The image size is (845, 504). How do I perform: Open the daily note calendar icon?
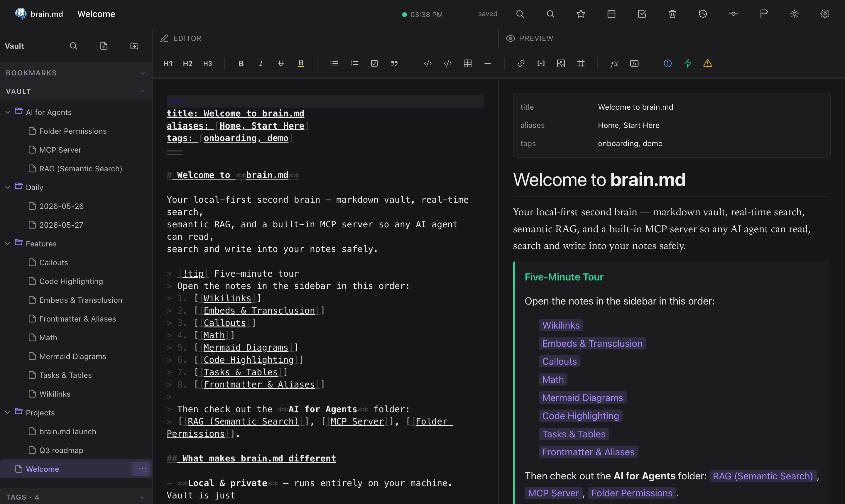(x=611, y=14)
